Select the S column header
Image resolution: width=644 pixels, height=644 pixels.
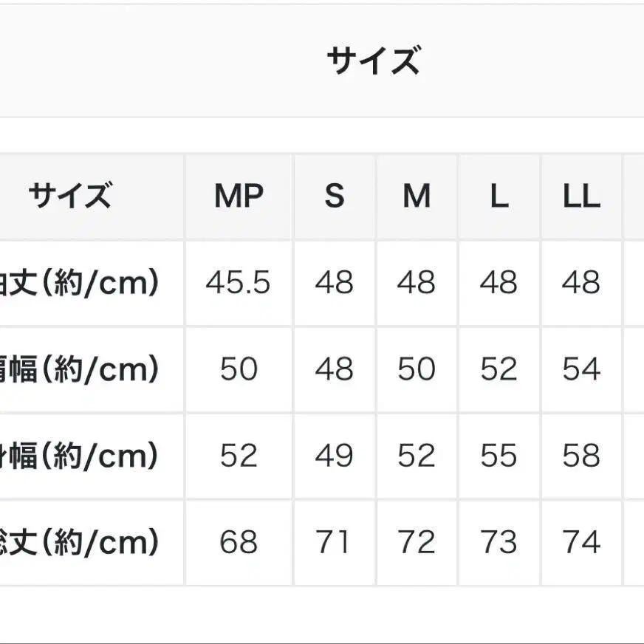(335, 196)
